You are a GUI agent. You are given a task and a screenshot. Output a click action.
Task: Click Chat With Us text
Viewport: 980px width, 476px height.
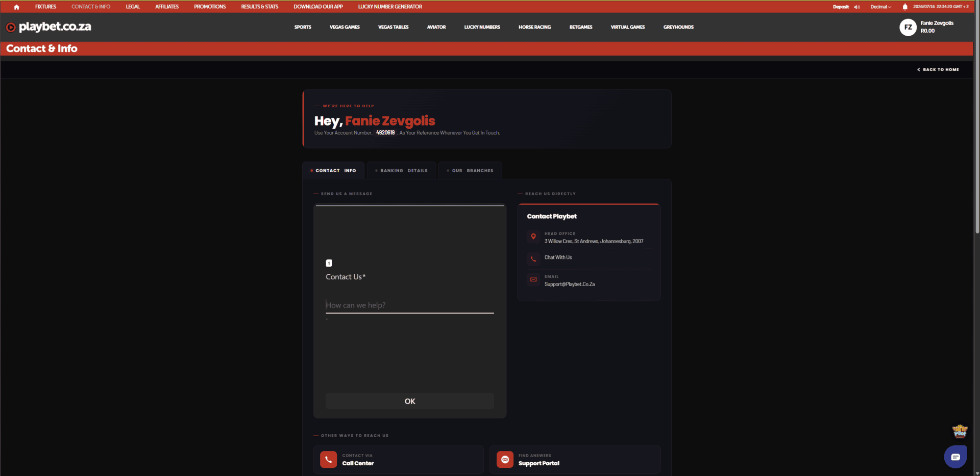(558, 257)
